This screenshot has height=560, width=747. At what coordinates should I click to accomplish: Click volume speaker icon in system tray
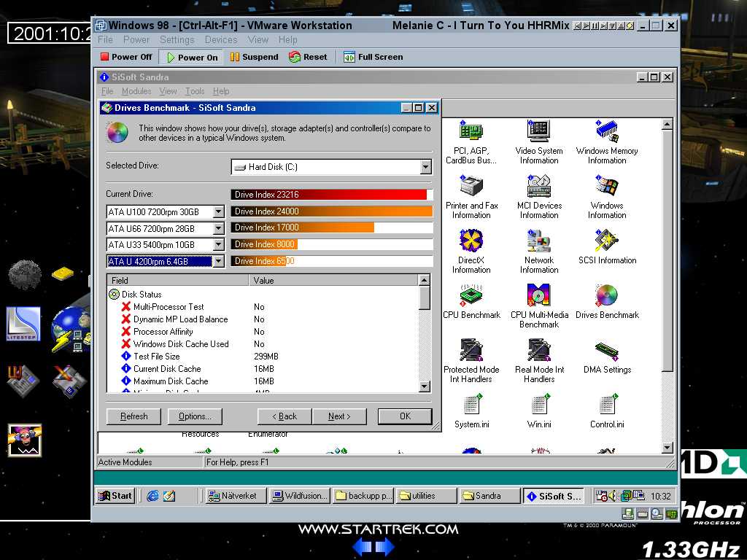(612, 496)
